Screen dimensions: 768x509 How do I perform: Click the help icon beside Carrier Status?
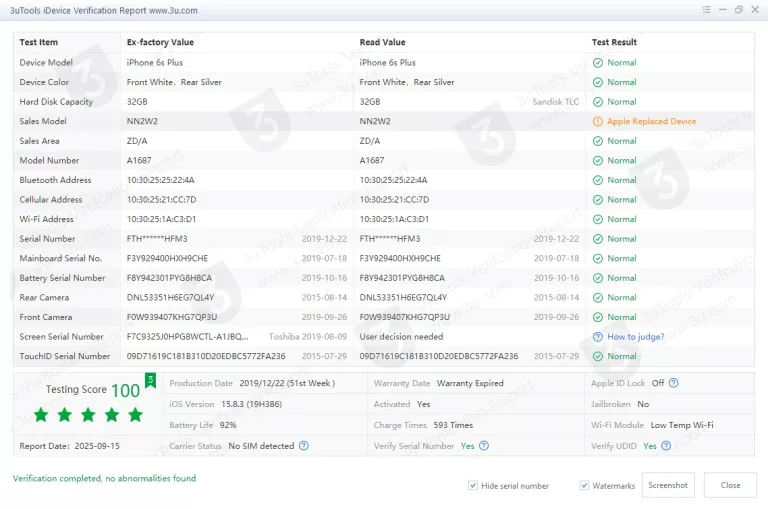point(303,446)
